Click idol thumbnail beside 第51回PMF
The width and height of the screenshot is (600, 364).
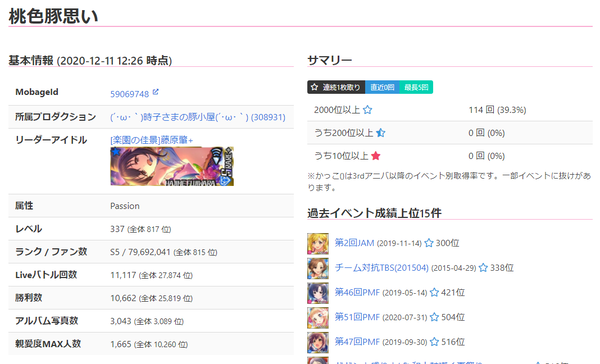318,318
